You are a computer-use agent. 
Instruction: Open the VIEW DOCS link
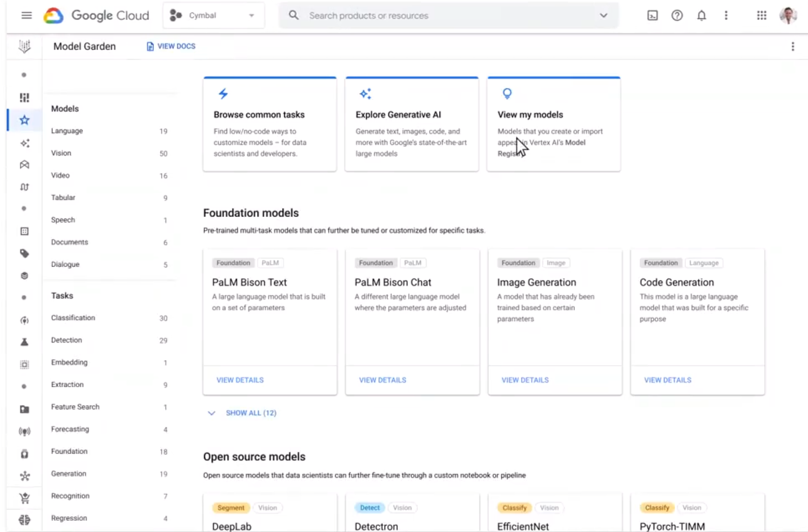(x=171, y=46)
